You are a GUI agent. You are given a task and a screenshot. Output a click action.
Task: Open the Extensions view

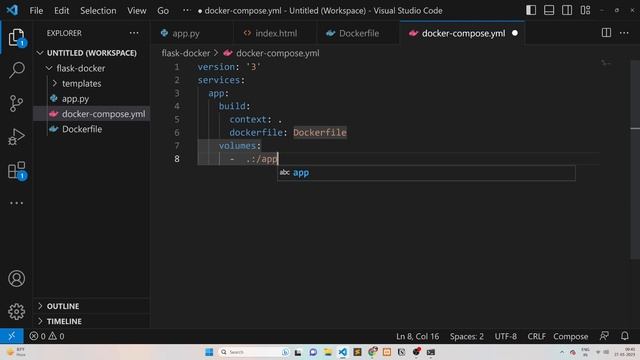point(16,170)
